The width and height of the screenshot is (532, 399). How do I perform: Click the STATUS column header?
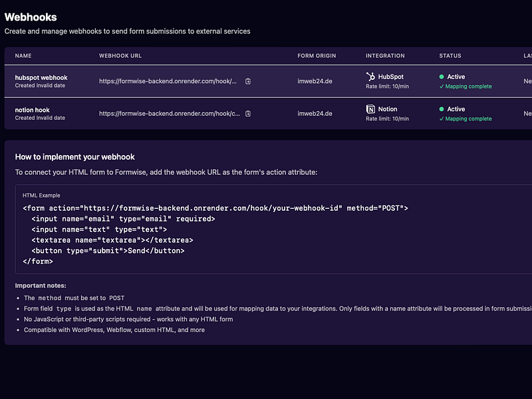tap(450, 56)
